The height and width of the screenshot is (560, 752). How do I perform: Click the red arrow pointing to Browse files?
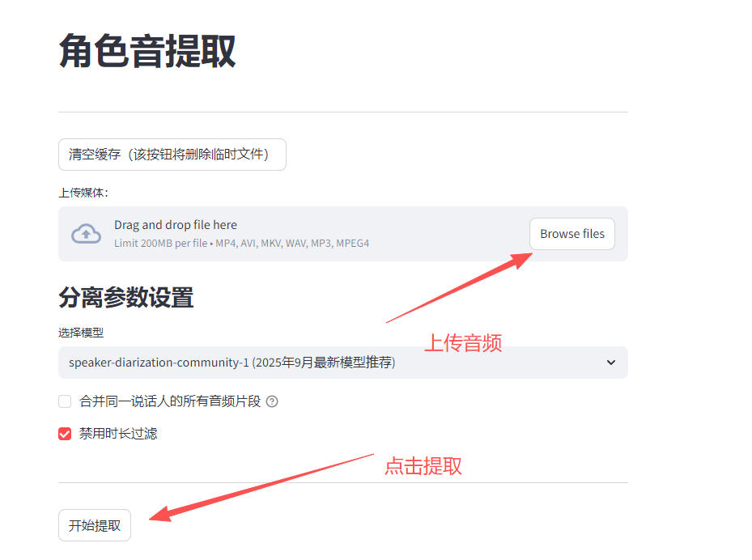tap(459, 287)
